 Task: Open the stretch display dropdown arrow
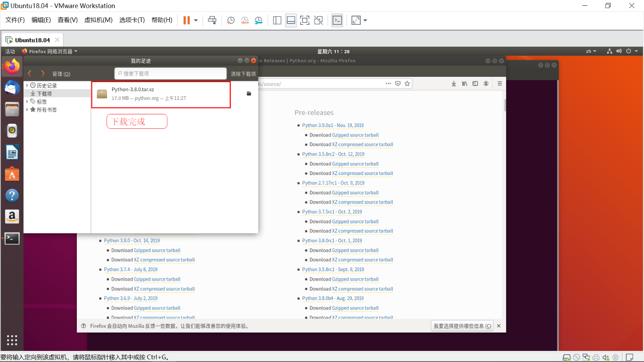(x=365, y=20)
